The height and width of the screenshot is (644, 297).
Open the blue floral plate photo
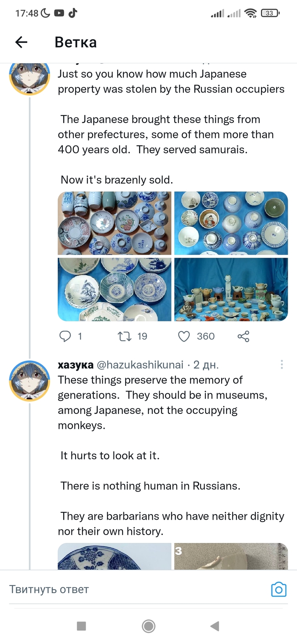(x=115, y=557)
